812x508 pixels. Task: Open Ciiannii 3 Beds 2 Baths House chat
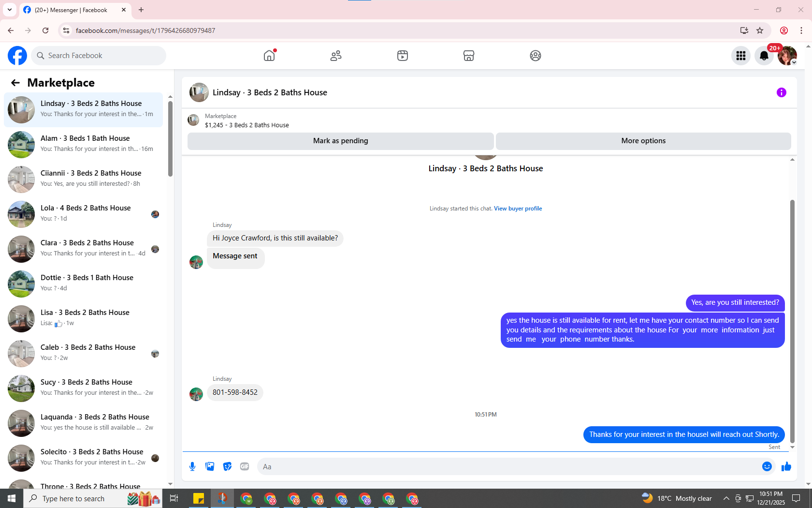click(x=84, y=179)
